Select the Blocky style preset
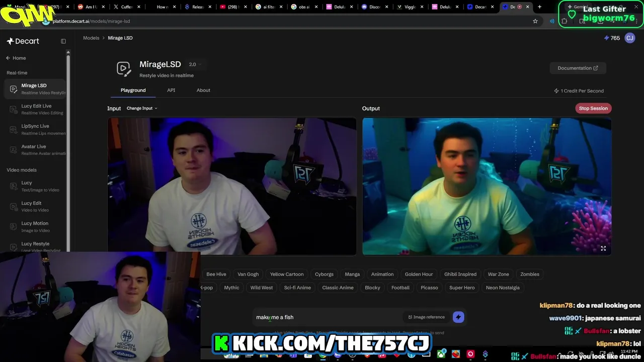 (372, 288)
